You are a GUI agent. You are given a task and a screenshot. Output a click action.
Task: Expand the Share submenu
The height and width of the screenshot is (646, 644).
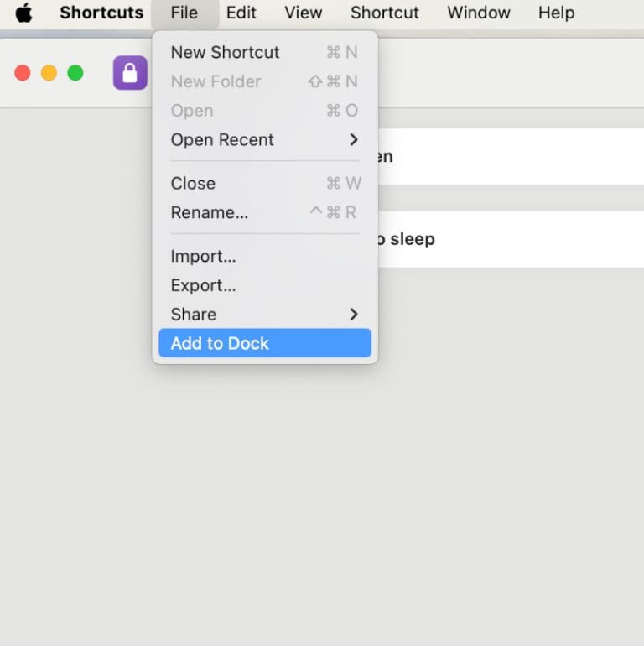pyautogui.click(x=265, y=315)
